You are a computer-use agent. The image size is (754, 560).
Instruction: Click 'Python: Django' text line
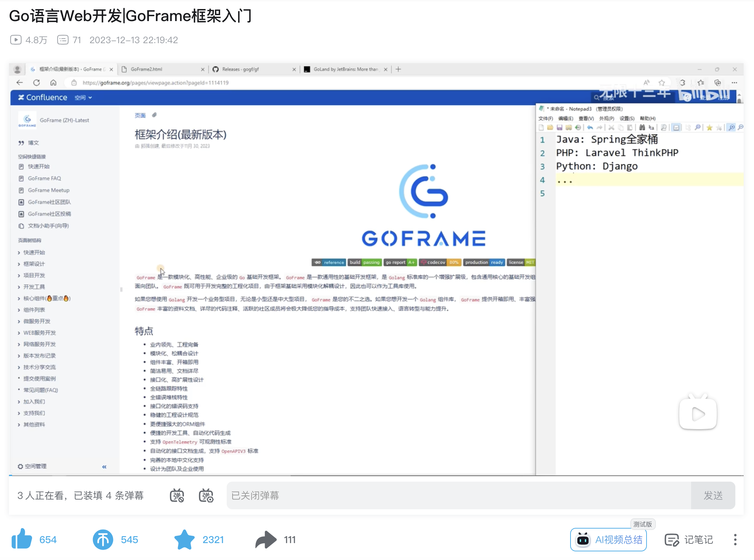[x=597, y=166]
